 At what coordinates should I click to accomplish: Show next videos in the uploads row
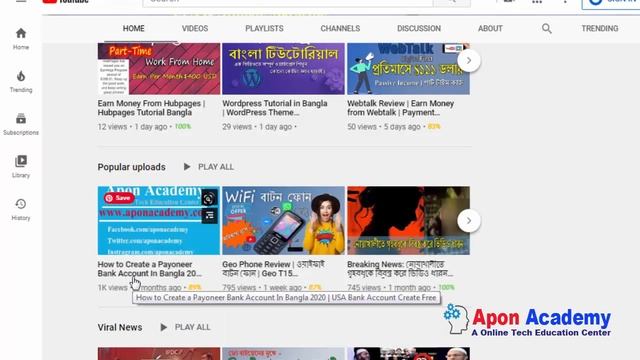point(469,60)
